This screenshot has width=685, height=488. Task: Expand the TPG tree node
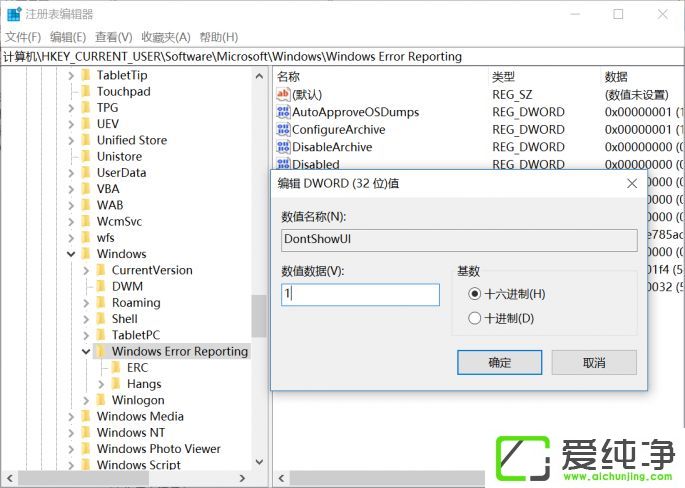pos(71,108)
